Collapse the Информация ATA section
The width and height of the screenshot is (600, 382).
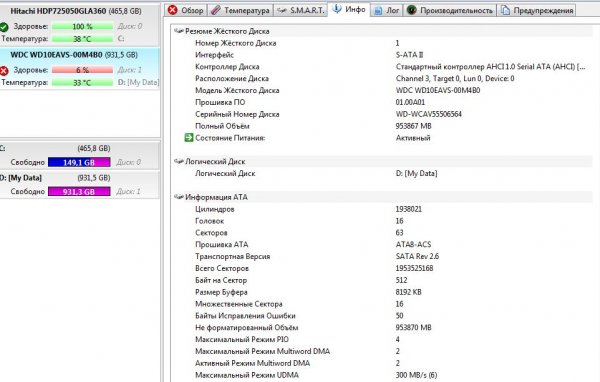[x=179, y=197]
